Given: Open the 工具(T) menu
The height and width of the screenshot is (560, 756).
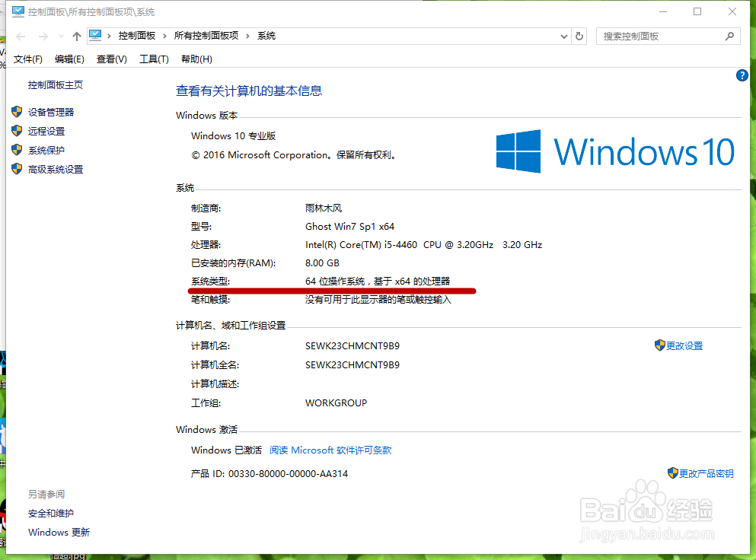Looking at the screenshot, I should (154, 59).
